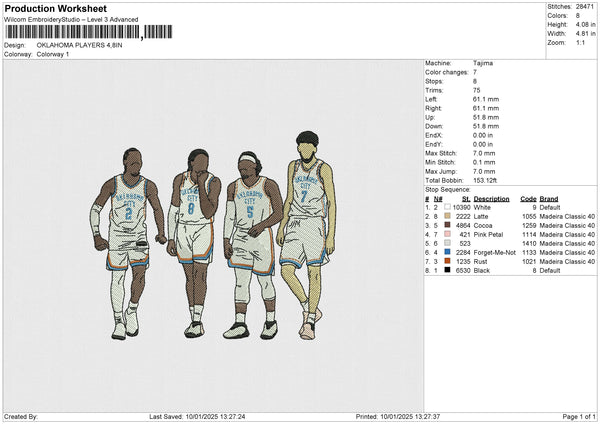The width and height of the screenshot is (600, 424).
Task: Click the Width value 4.81 in
Action: click(x=585, y=34)
